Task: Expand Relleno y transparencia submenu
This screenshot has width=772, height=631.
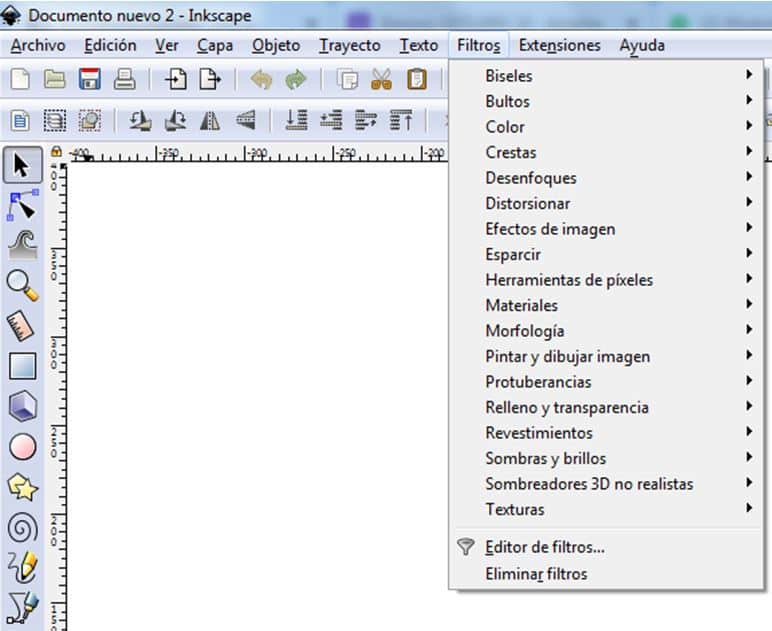Action: point(607,408)
